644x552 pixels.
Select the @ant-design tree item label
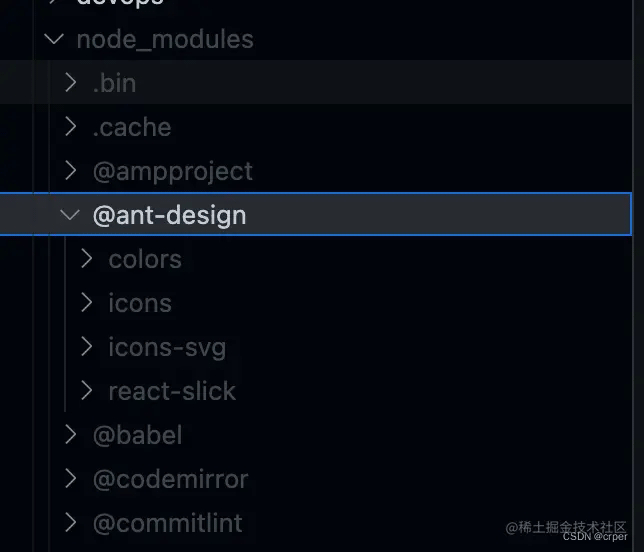coord(170,216)
